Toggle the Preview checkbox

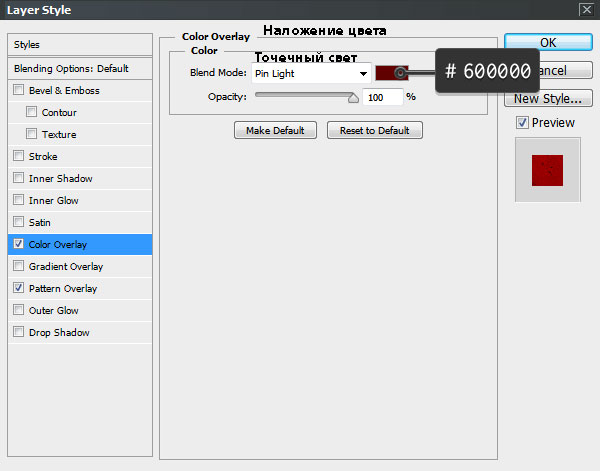tap(522, 123)
